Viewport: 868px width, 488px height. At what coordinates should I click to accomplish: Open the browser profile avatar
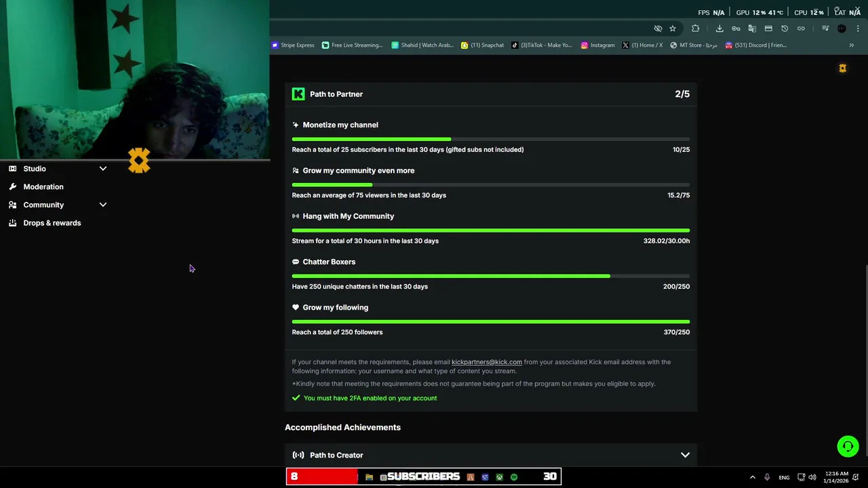pyautogui.click(x=842, y=28)
